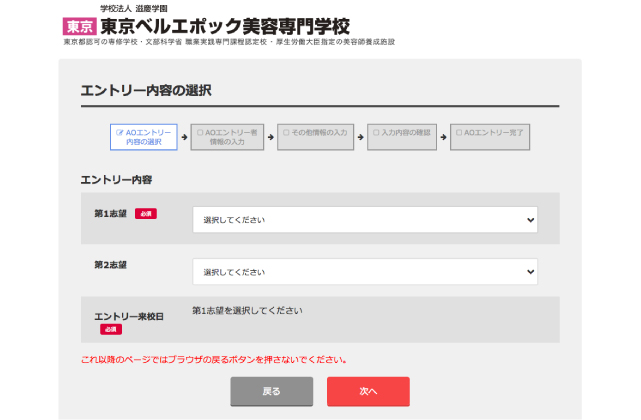Viewport: 641px width, 420px height.
Task: Click the 第1志望を選択してください message
Action: (247, 311)
